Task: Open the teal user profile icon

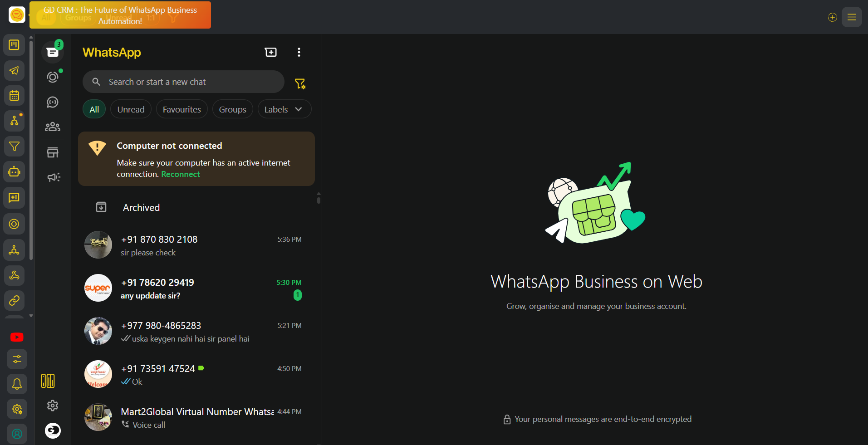Action: point(17,434)
